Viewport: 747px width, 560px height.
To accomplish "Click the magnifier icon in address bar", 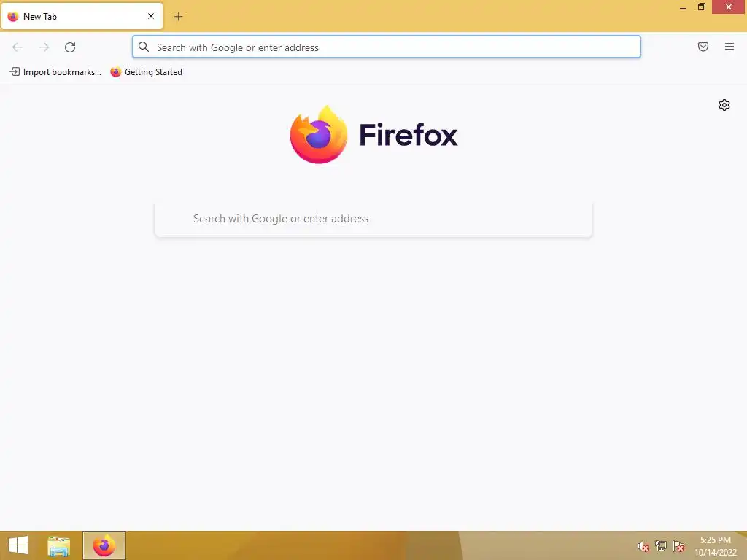I will (144, 47).
